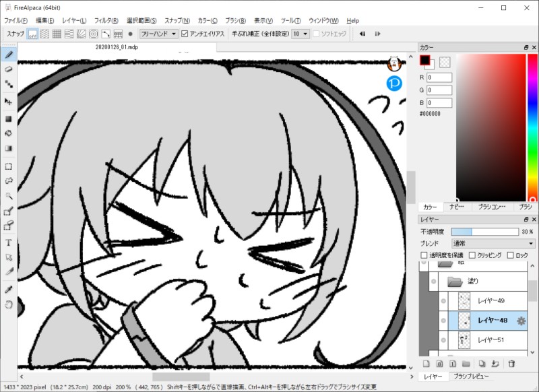
Task: Select the transparent color swatch
Action: tap(445, 62)
